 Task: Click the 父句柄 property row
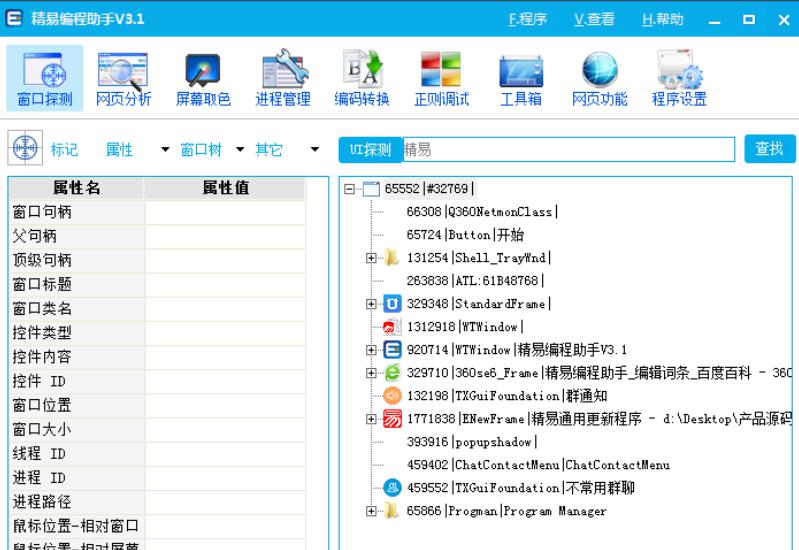[157, 236]
